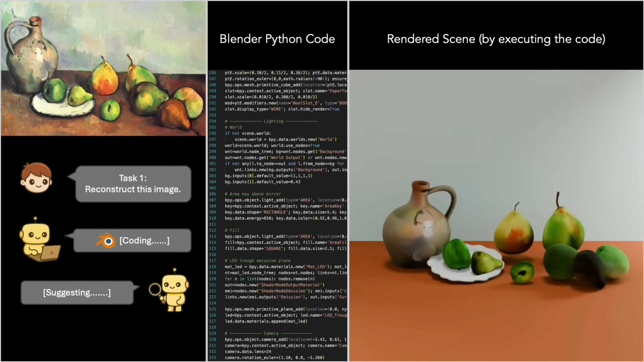This screenshot has height=362, width=644.
Task: Select the "Task 1: Reconstruct this image" bubble
Action: pos(133,184)
